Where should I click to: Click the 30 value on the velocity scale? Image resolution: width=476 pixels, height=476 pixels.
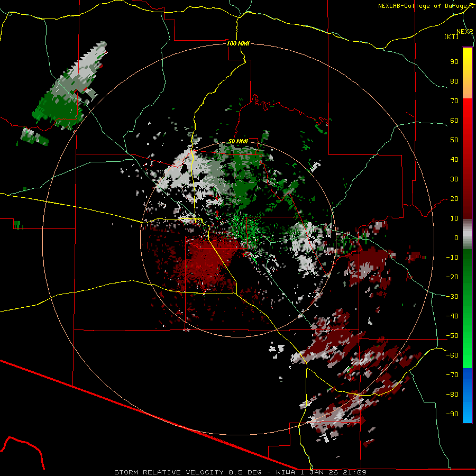point(454,179)
